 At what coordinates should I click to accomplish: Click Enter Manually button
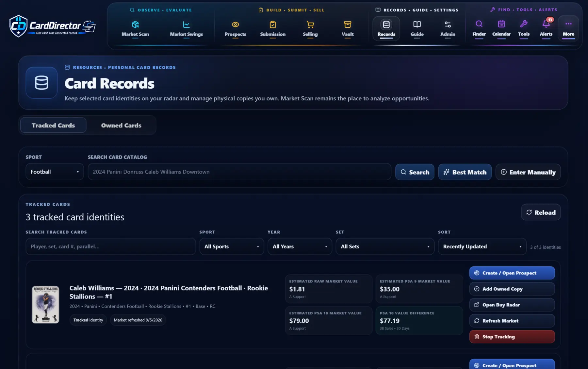(528, 172)
